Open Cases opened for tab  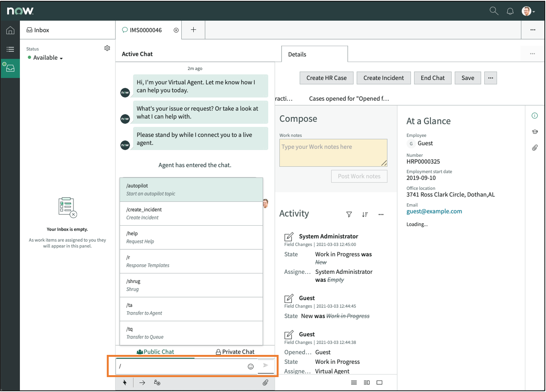click(x=349, y=99)
